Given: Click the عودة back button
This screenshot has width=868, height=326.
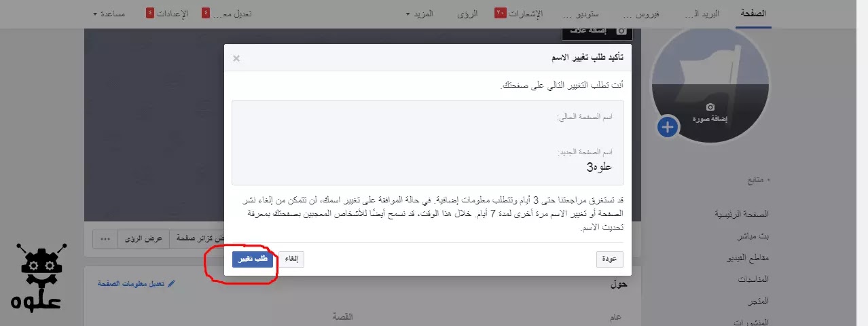Looking at the screenshot, I should (609, 259).
